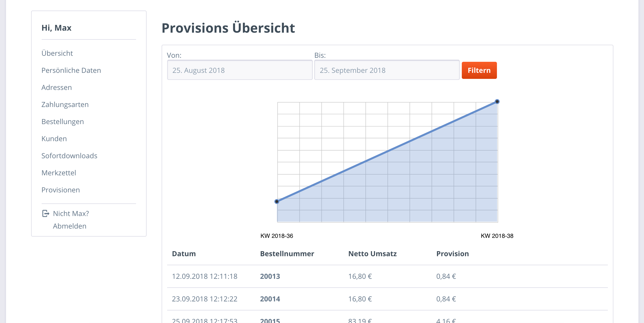
Task: Click the Datum column header
Action: pyautogui.click(x=184, y=254)
